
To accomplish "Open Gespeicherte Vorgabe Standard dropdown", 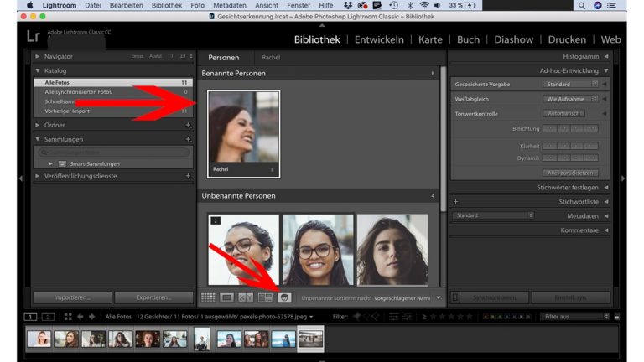I will [x=570, y=84].
